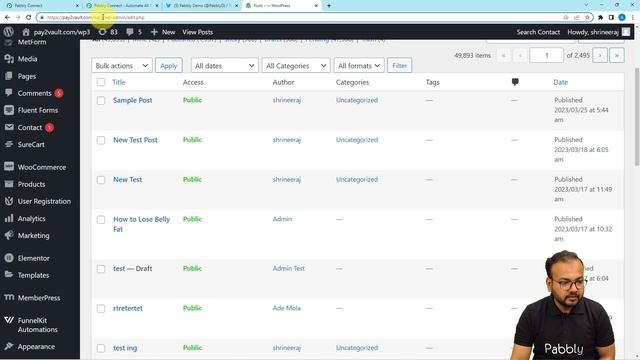Tick the select-all checkbox in header
This screenshot has height=360, width=640.
click(x=101, y=82)
